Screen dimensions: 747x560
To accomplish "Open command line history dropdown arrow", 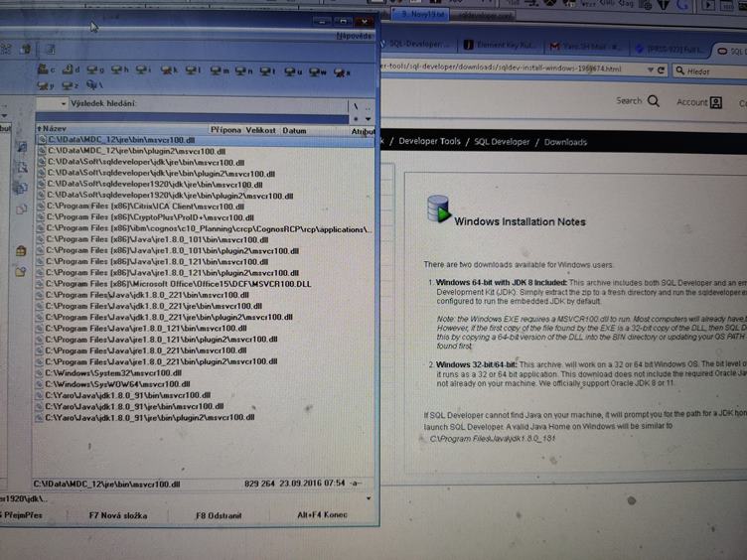I will click(x=369, y=498).
